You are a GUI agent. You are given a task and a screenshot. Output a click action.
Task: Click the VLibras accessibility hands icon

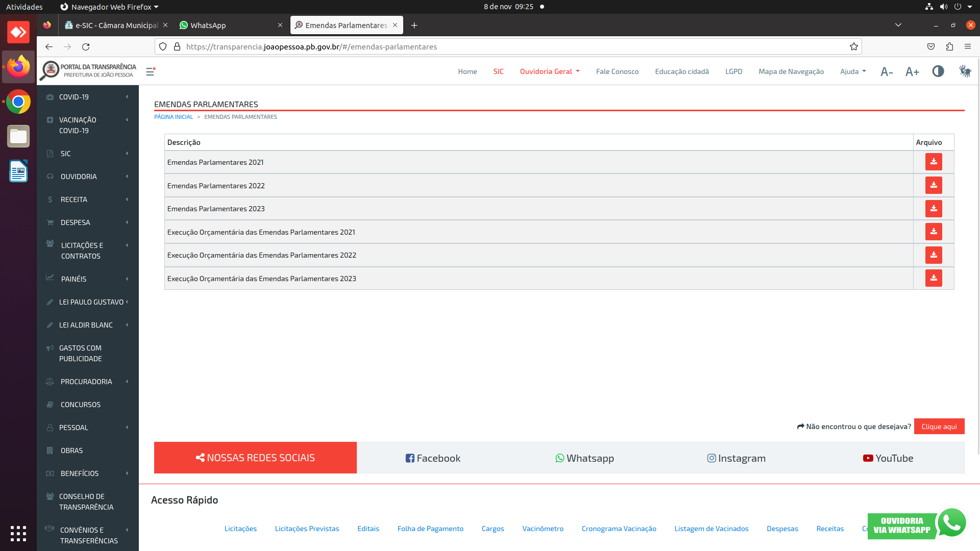pos(964,71)
